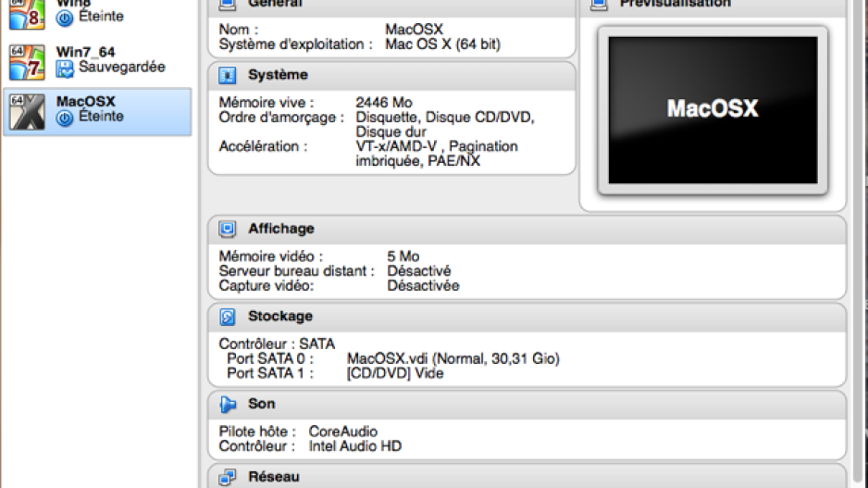Open the Affichage section icon

227,229
